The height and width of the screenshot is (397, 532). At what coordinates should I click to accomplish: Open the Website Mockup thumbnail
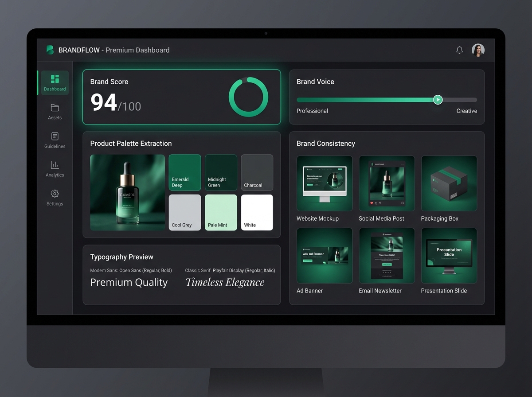tap(325, 183)
